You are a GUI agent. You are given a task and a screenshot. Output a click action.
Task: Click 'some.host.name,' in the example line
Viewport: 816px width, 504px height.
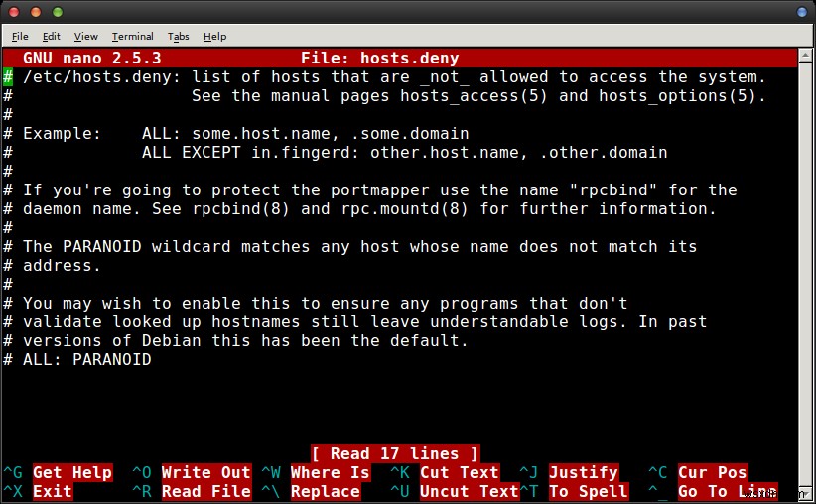tap(265, 133)
